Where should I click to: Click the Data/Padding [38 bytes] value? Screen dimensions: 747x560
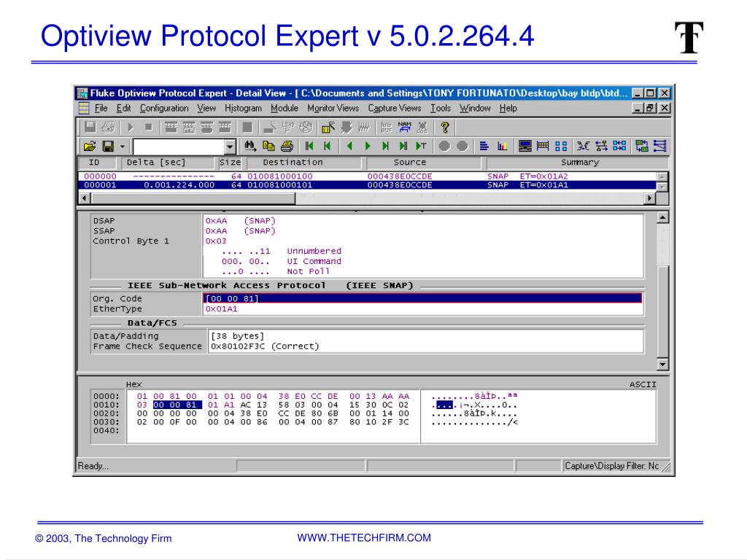click(x=237, y=336)
